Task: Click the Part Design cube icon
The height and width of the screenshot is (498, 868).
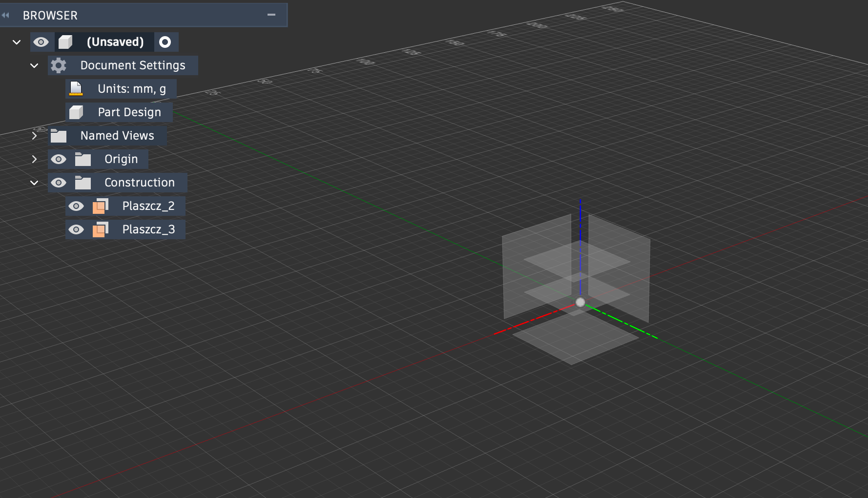Action: click(x=76, y=112)
